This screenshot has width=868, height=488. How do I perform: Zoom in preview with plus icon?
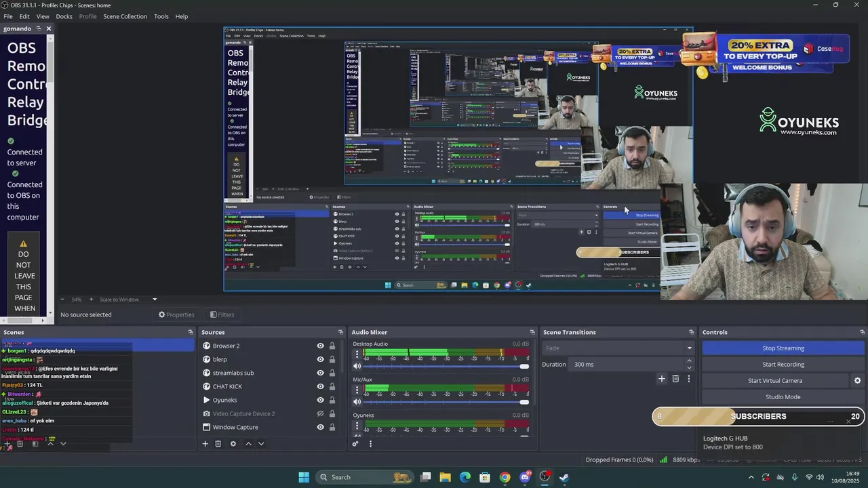click(91, 299)
